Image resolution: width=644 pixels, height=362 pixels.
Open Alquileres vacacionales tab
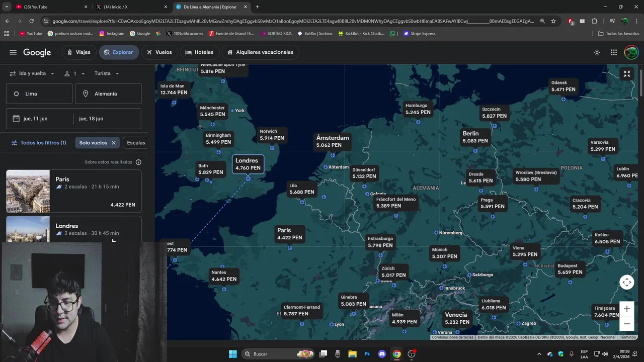(260, 52)
